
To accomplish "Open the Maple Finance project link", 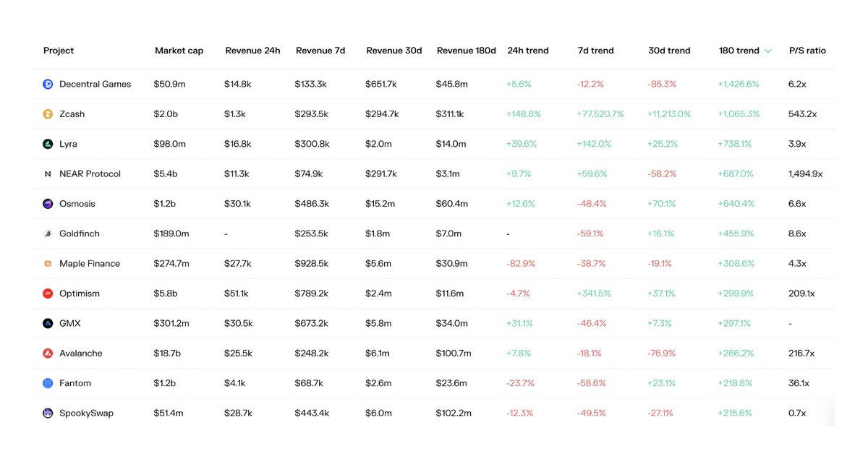I will click(90, 264).
